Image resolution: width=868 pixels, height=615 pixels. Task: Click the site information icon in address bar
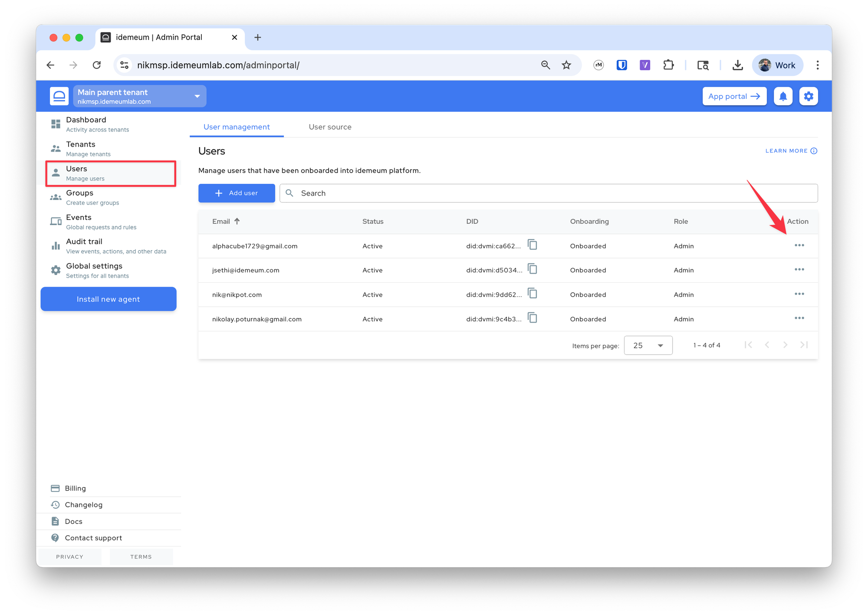[125, 65]
